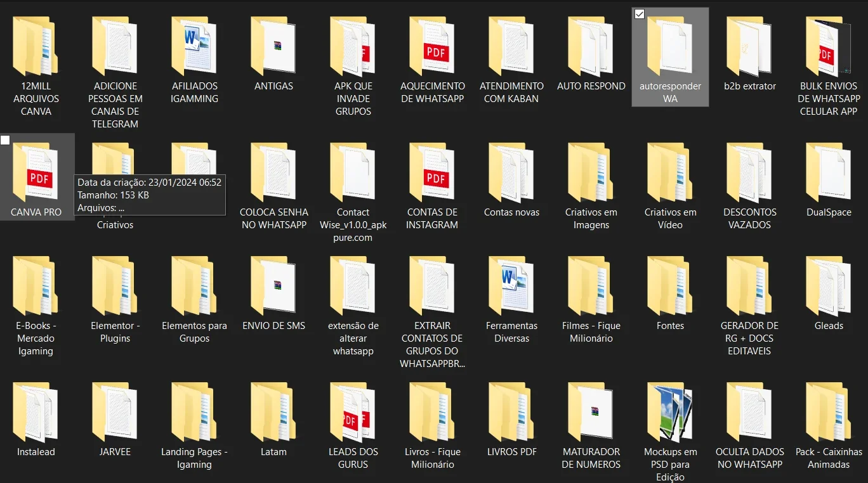Click the Elementor - Plugins folder icon
Viewport: 868px width, 483px height.
point(115,286)
